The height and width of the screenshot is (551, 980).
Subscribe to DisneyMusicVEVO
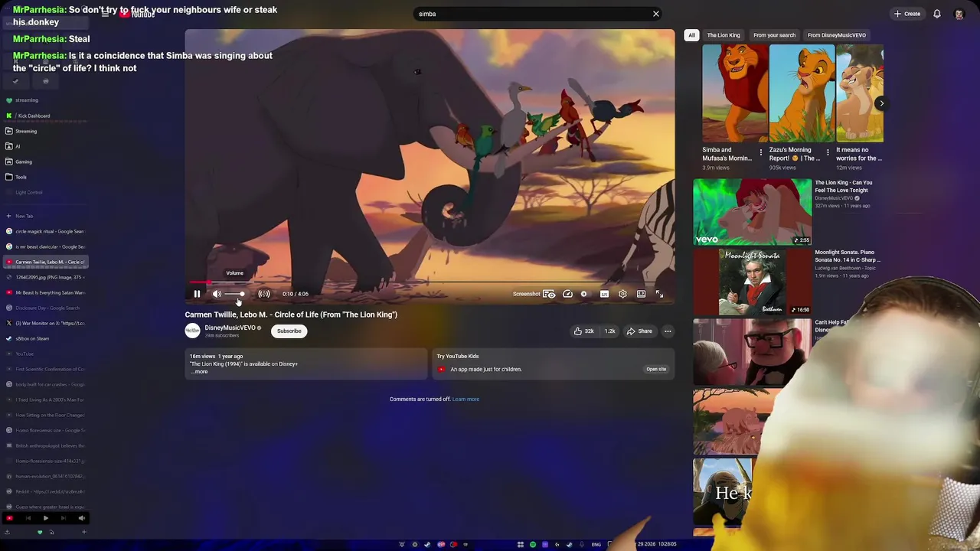pyautogui.click(x=289, y=331)
